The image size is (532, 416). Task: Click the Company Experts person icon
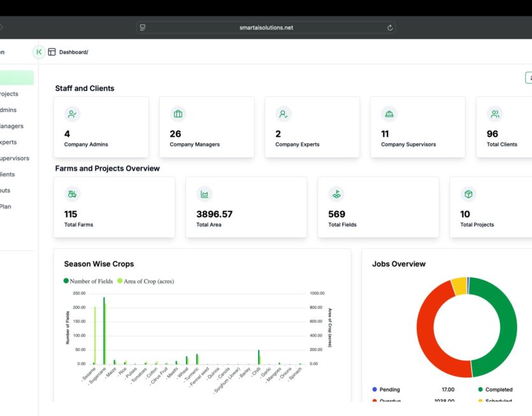(x=284, y=114)
